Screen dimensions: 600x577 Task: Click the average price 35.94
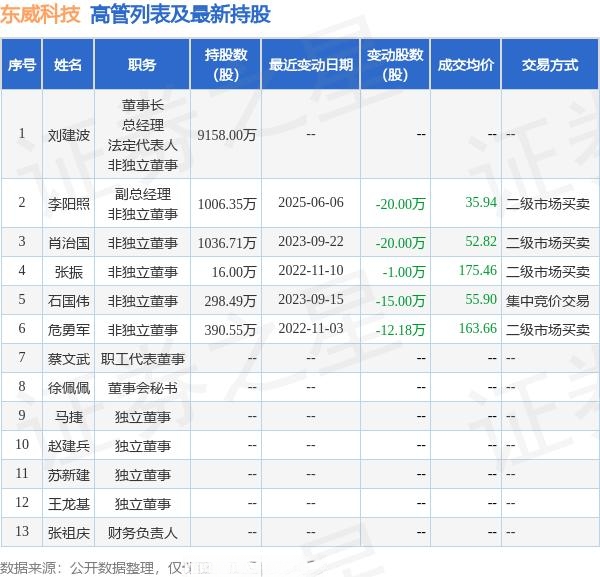pos(481,202)
